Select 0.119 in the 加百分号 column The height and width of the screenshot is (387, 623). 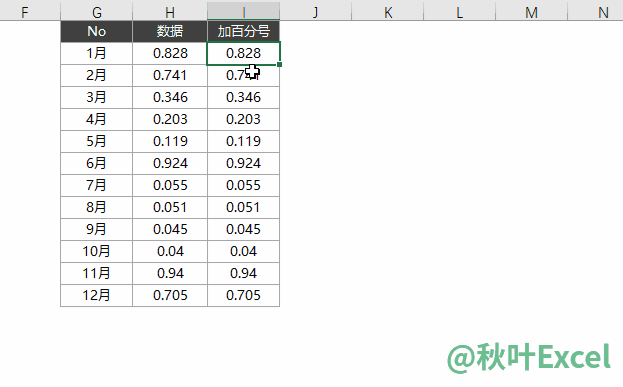coord(244,141)
